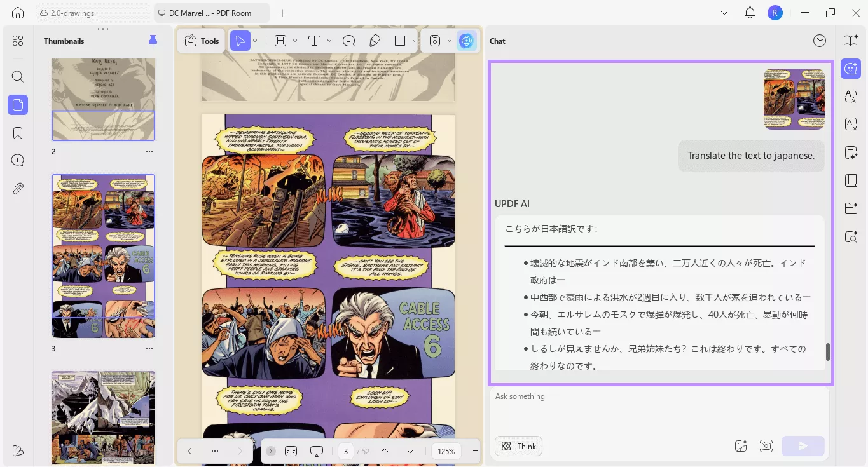Open the chat history in the Chat panel
The height and width of the screenshot is (467, 868).
pos(820,40)
